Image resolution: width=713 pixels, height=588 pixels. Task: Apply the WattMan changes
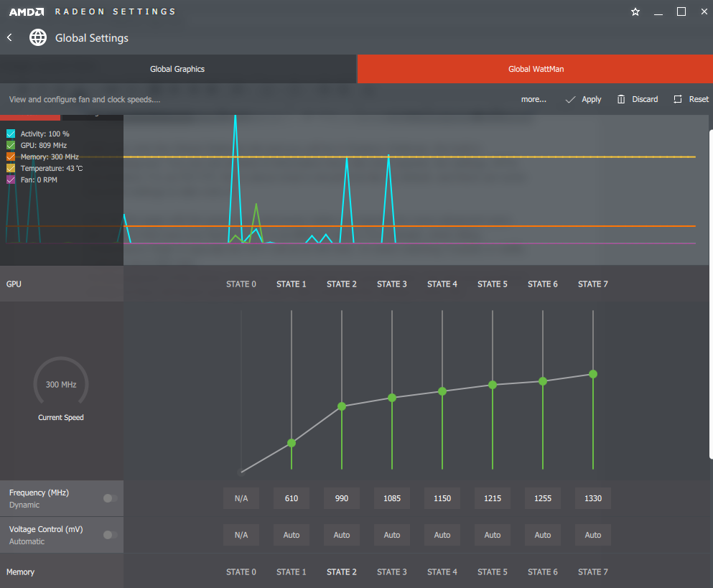click(x=584, y=99)
